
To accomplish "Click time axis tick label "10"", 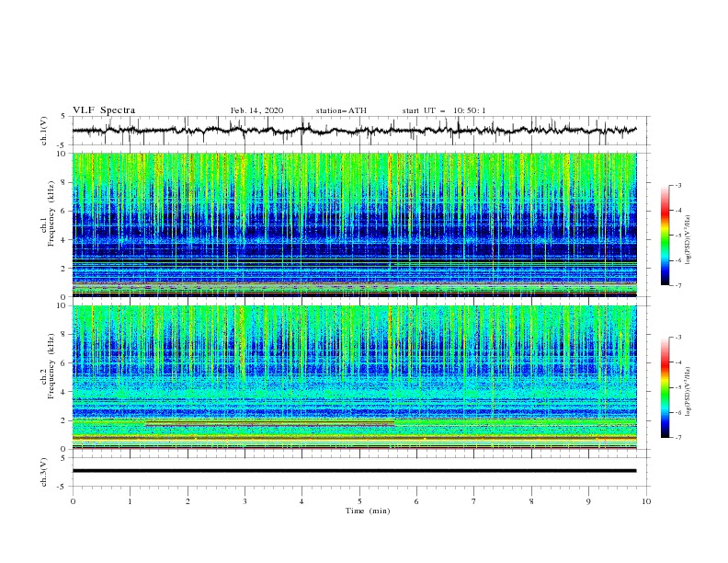I will click(646, 501).
